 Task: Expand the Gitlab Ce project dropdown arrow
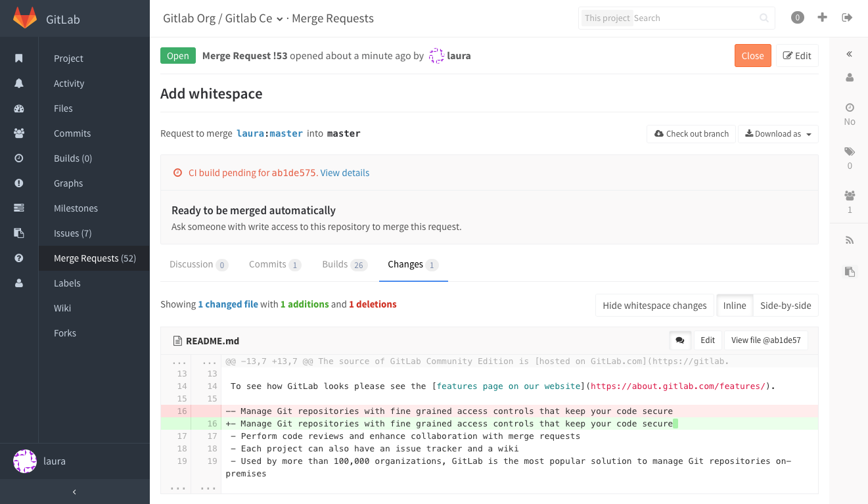point(280,19)
